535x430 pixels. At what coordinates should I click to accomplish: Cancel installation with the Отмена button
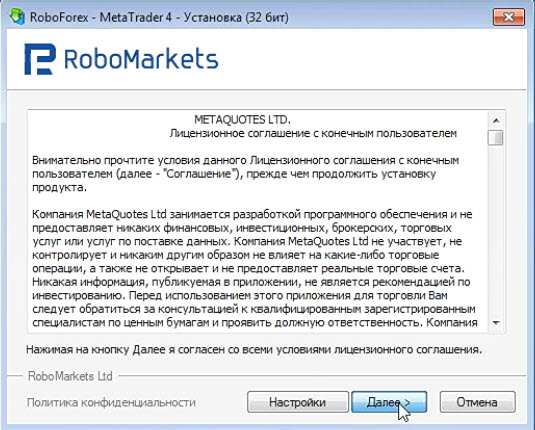[x=477, y=402]
